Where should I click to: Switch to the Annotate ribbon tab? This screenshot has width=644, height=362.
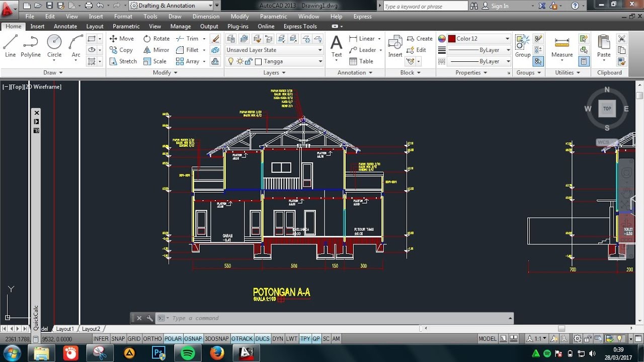pyautogui.click(x=65, y=26)
